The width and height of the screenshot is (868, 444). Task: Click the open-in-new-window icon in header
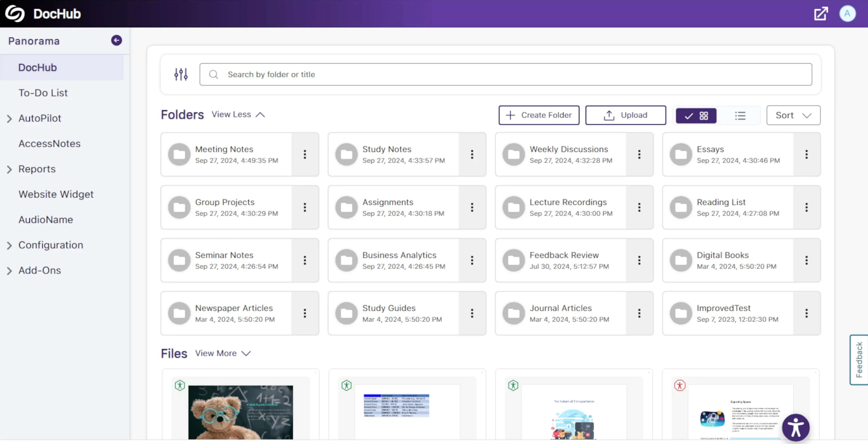coord(821,14)
